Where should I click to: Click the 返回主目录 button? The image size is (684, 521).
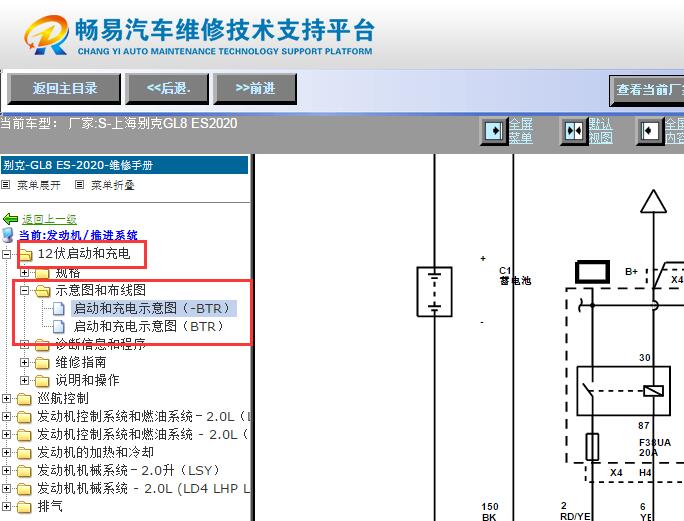(64, 89)
